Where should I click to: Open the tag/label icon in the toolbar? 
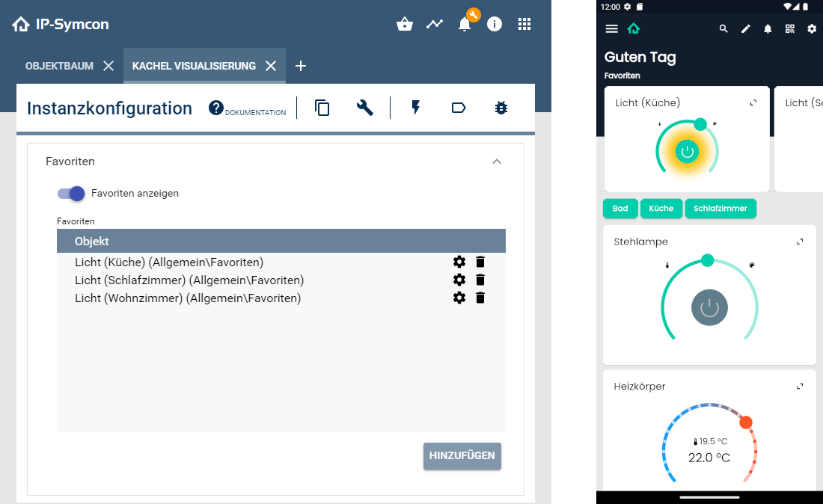[458, 108]
